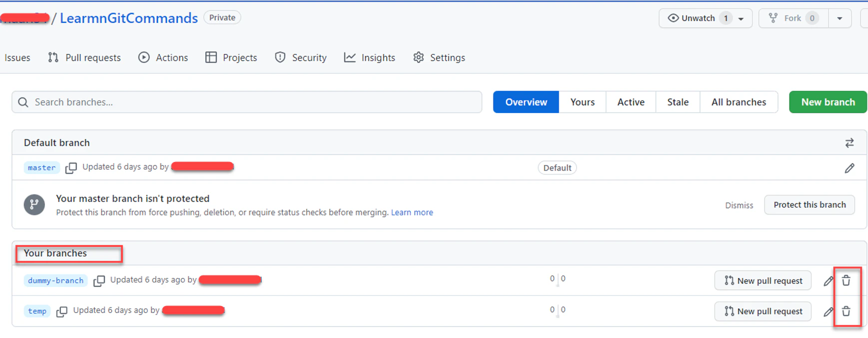Follow the Learn more link
868x338 pixels.
tap(412, 212)
